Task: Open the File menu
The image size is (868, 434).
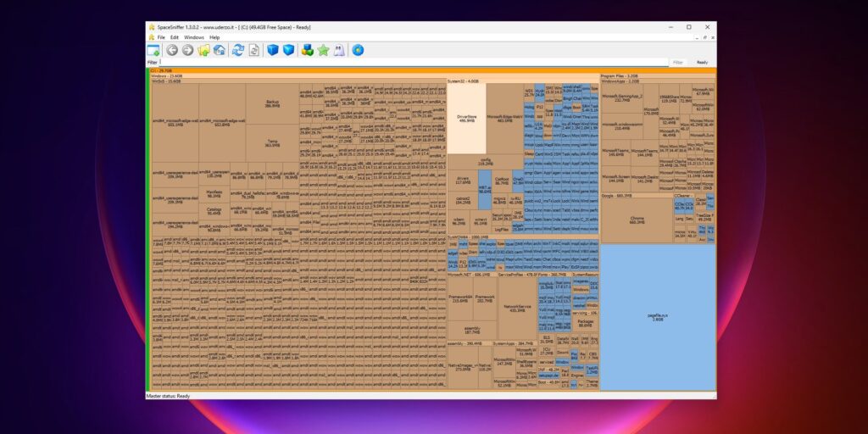Action: (x=161, y=37)
